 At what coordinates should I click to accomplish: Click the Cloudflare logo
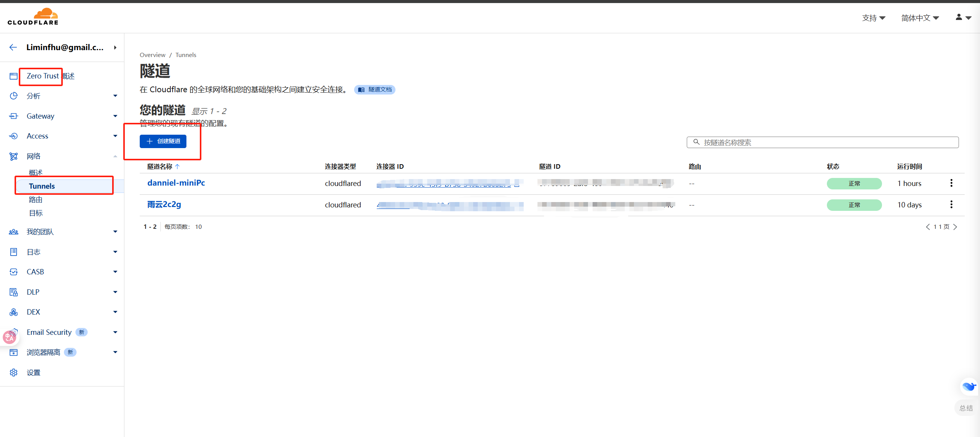33,16
